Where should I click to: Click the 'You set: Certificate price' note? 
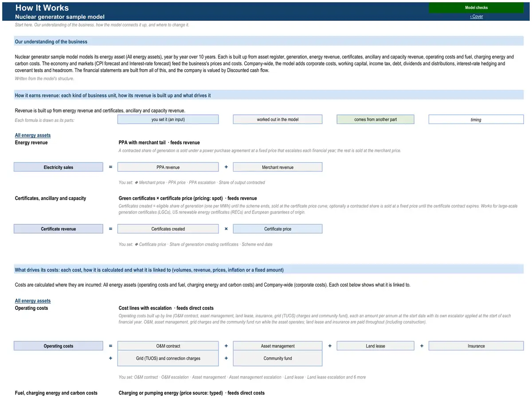(196, 244)
